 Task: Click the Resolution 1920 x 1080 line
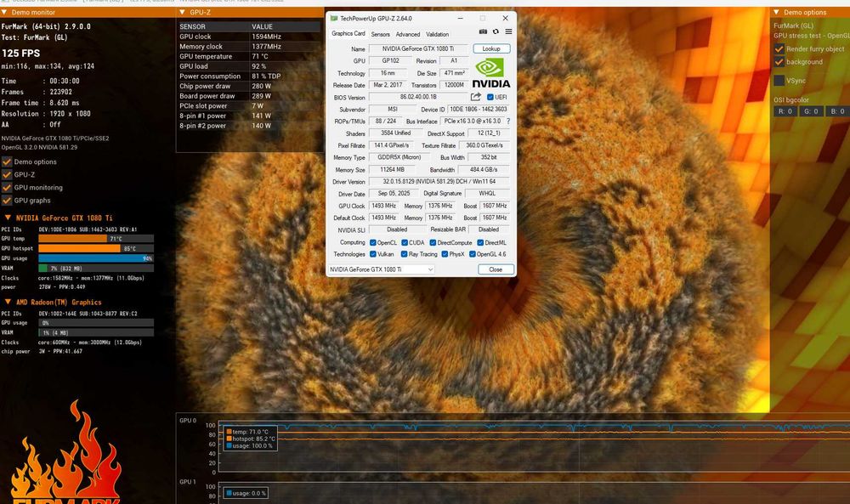[x=46, y=114]
